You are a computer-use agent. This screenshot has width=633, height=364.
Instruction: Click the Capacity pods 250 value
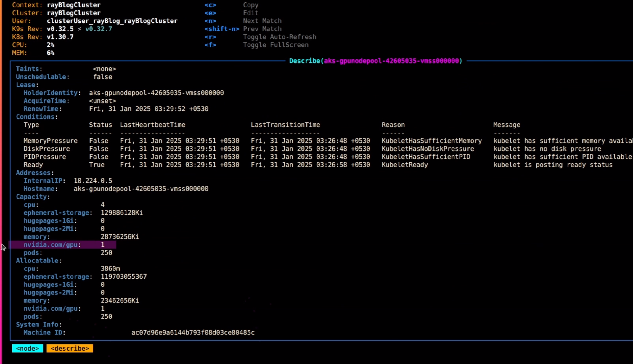106,253
